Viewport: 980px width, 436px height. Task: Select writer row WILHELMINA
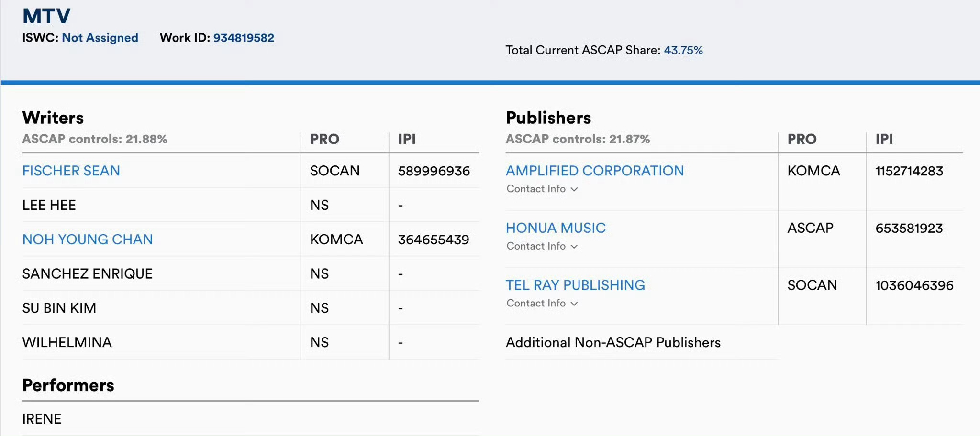251,342
